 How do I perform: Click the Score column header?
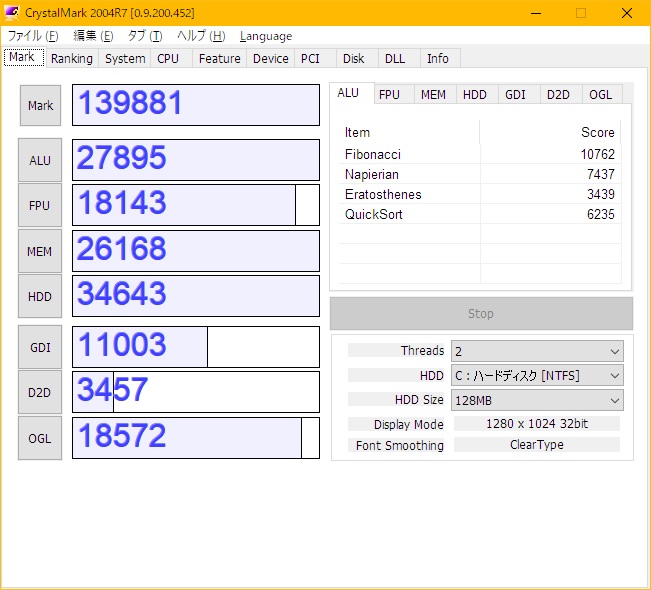click(x=551, y=132)
